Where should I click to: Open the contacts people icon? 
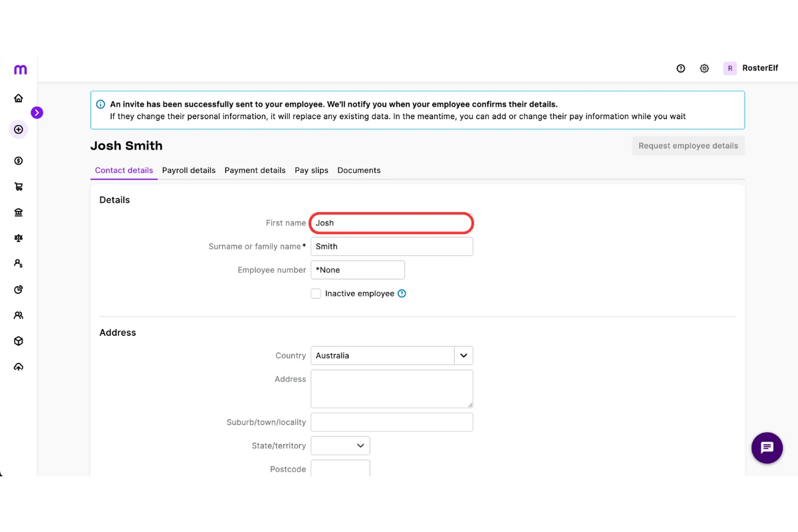(19, 316)
